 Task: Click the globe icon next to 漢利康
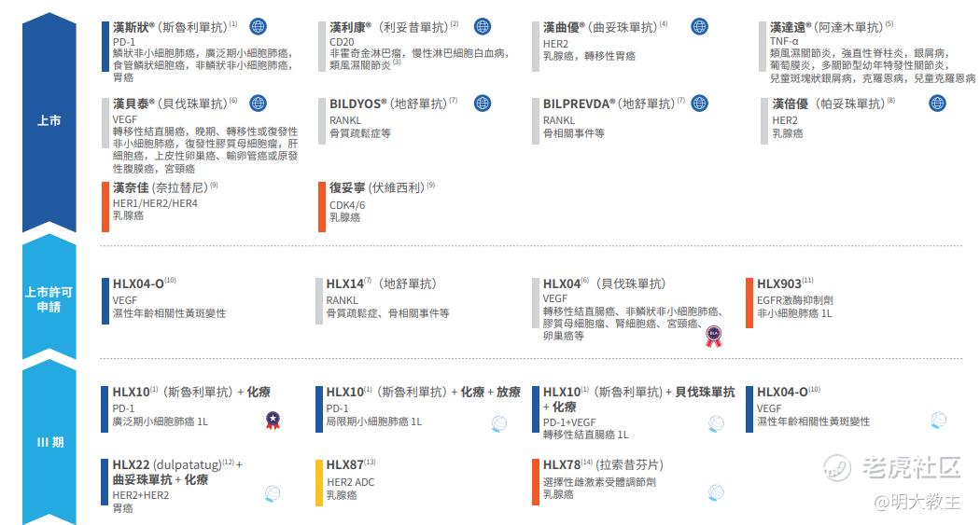point(482,26)
